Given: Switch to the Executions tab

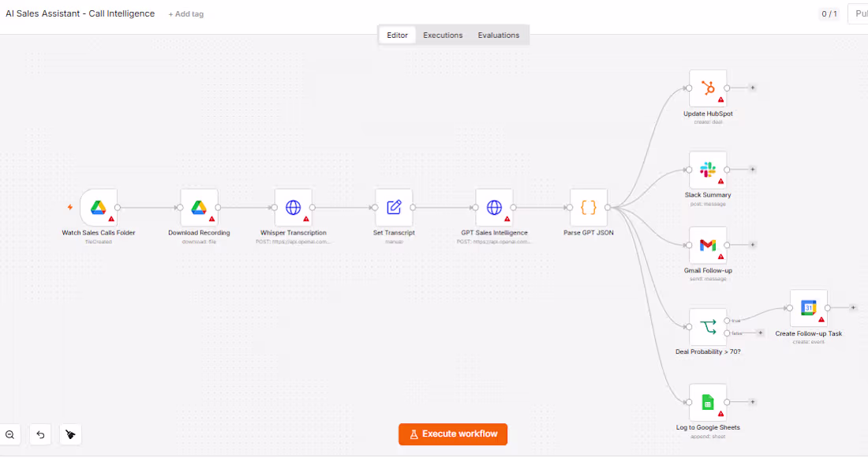Looking at the screenshot, I should 443,35.
